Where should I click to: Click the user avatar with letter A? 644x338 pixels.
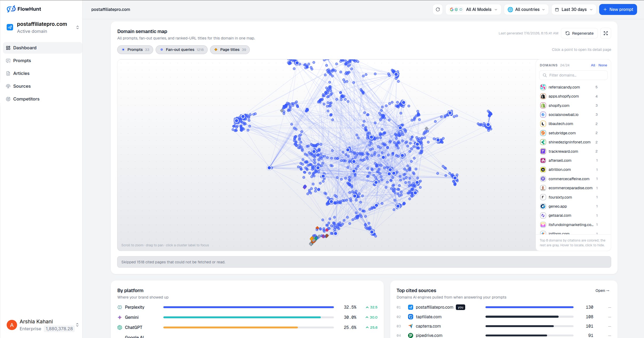[12, 325]
